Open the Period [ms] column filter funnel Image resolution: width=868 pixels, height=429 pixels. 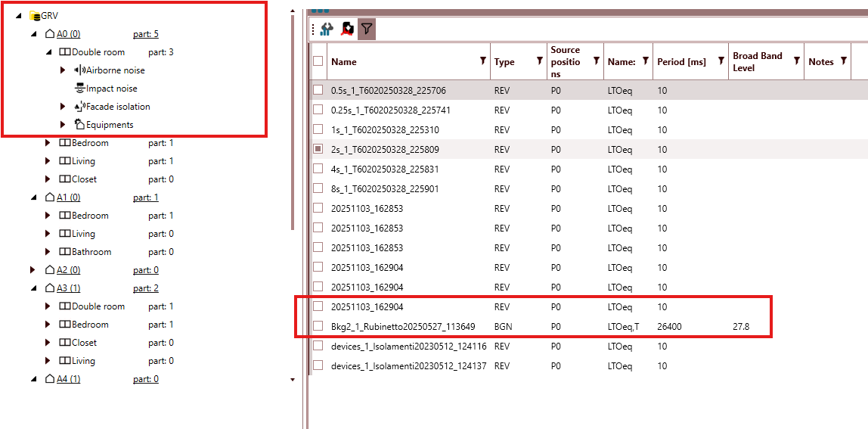(721, 61)
